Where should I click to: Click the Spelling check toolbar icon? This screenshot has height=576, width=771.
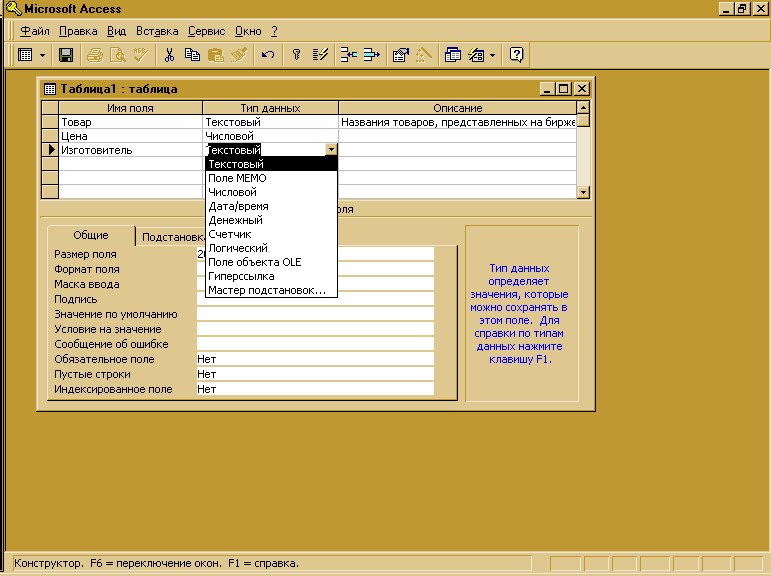(141, 55)
